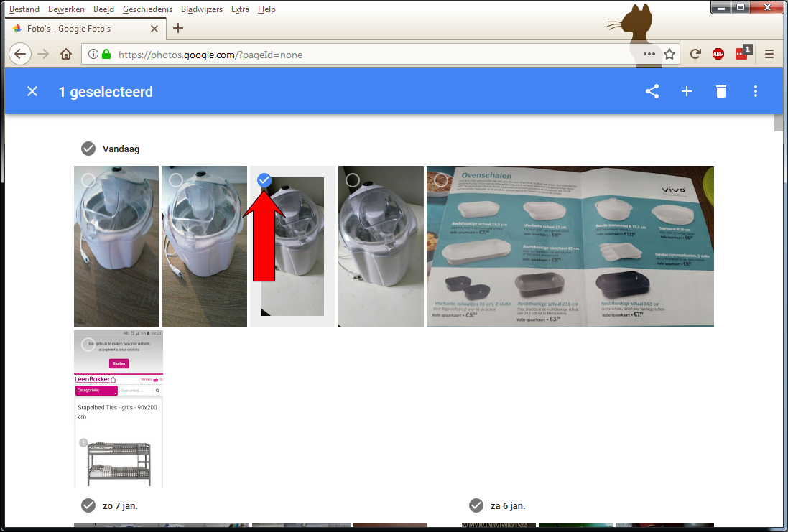
Task: Open a new browser tab
Action: [x=178, y=29]
